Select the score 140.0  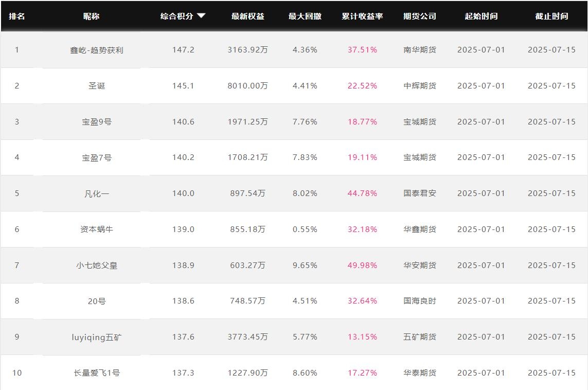coord(183,193)
